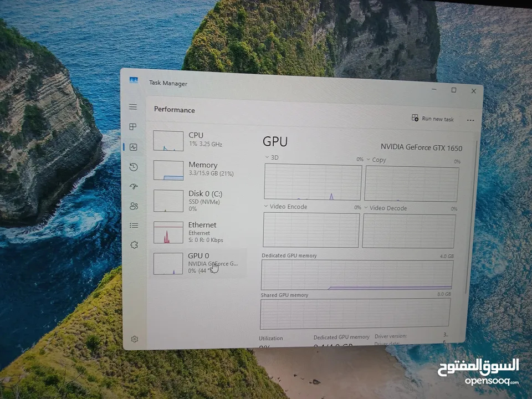Click the Performance page heading

click(175, 110)
